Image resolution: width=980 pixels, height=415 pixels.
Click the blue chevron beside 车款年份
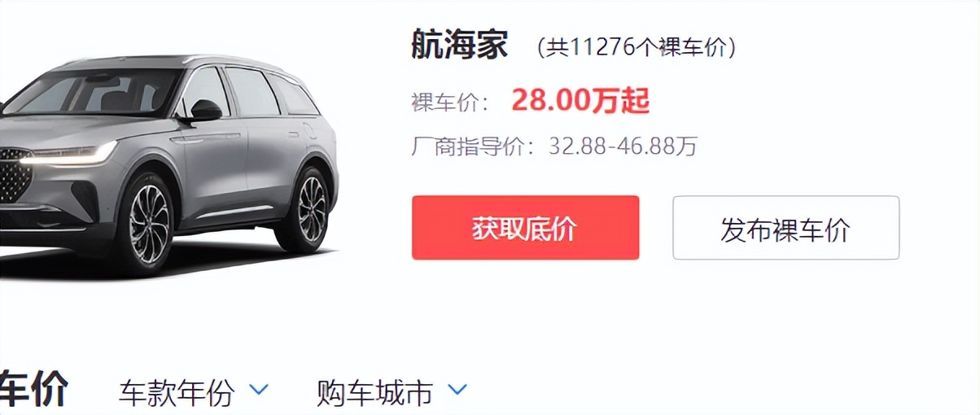[258, 391]
